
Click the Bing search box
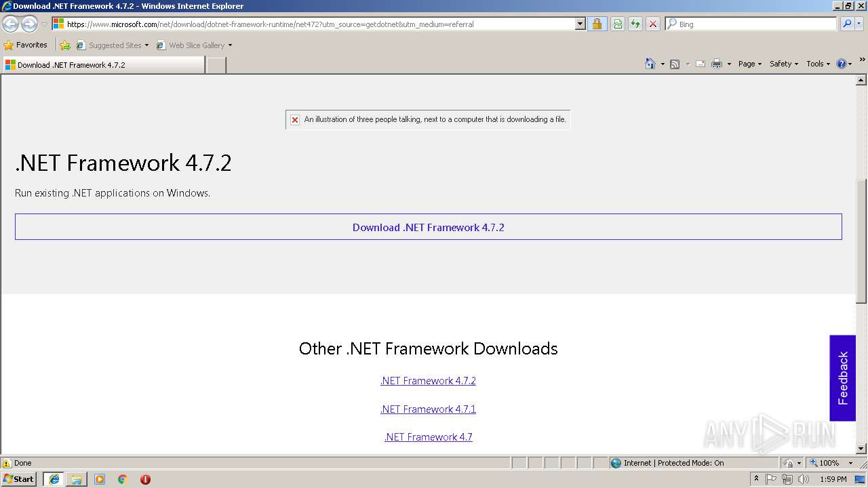click(751, 24)
